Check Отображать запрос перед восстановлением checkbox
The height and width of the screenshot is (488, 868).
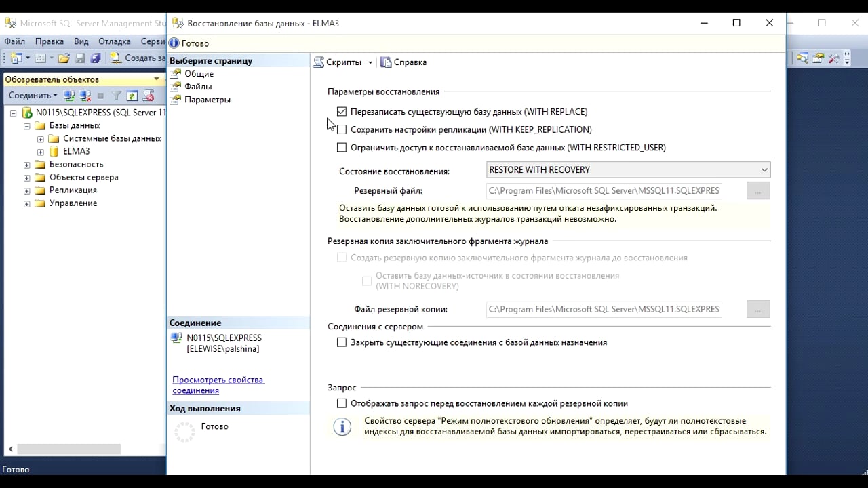pyautogui.click(x=342, y=403)
